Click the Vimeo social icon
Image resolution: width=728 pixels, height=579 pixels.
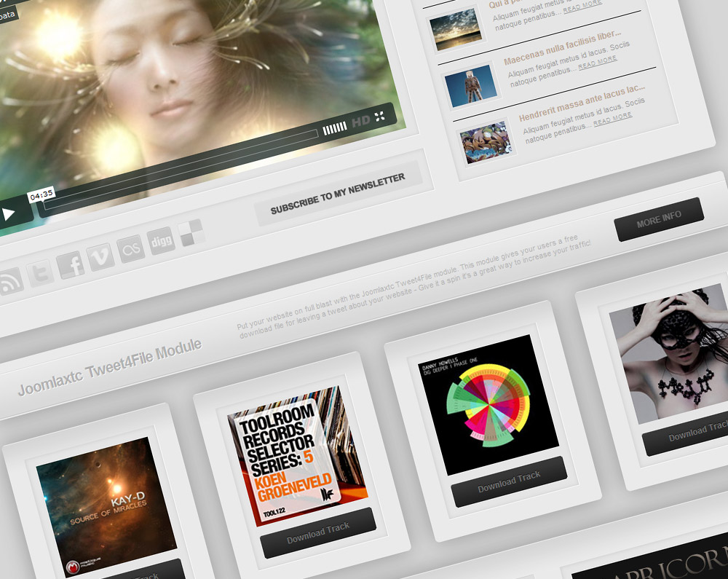100,257
